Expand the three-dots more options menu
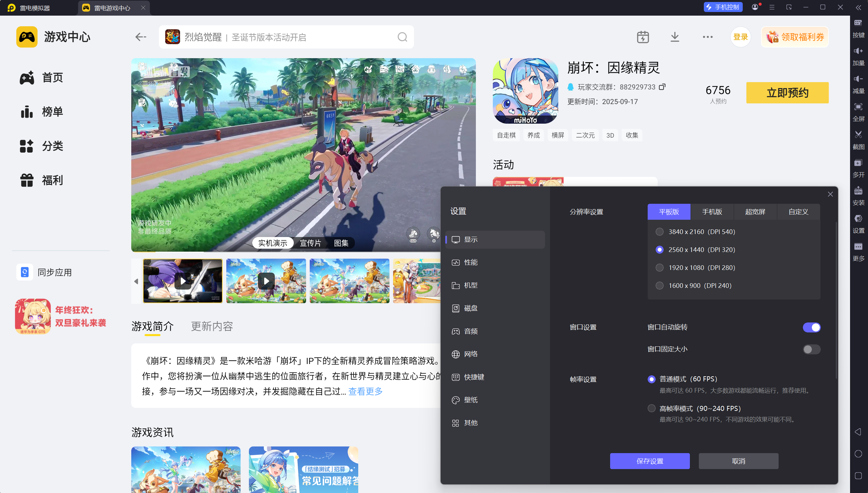The image size is (868, 493). pos(707,37)
